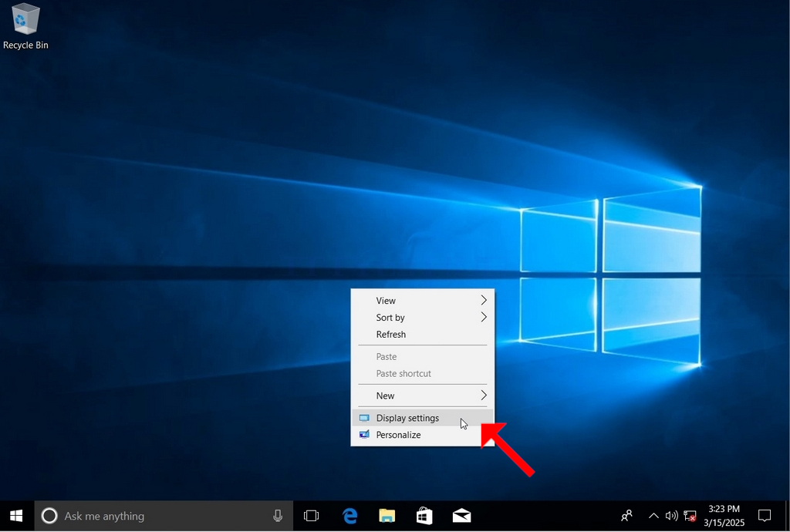
Task: Select Personalize from the context menu
Action: coord(422,435)
